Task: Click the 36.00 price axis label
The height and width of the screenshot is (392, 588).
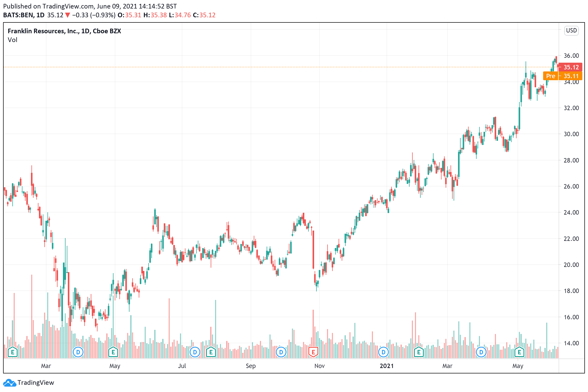Action: (x=571, y=56)
